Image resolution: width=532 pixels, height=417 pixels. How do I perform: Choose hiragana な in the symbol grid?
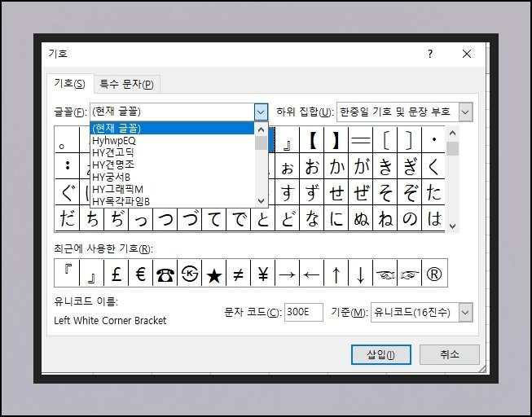pyautogui.click(x=311, y=218)
